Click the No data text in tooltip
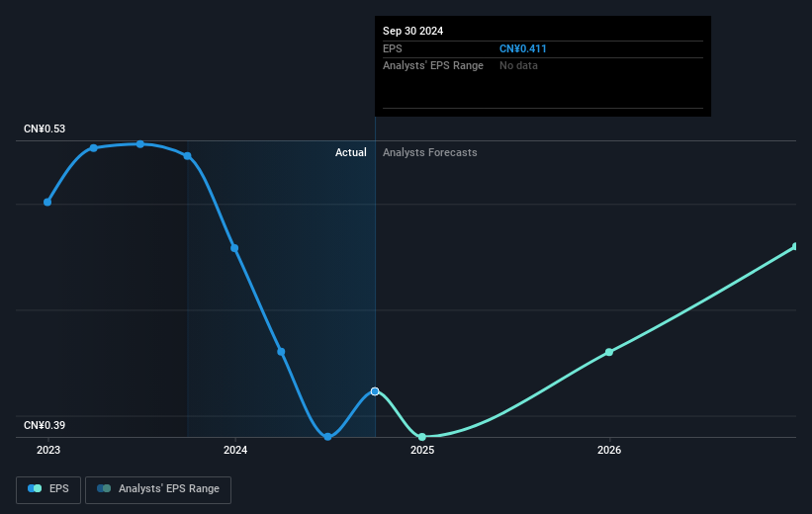The width and height of the screenshot is (812, 514). [x=518, y=66]
